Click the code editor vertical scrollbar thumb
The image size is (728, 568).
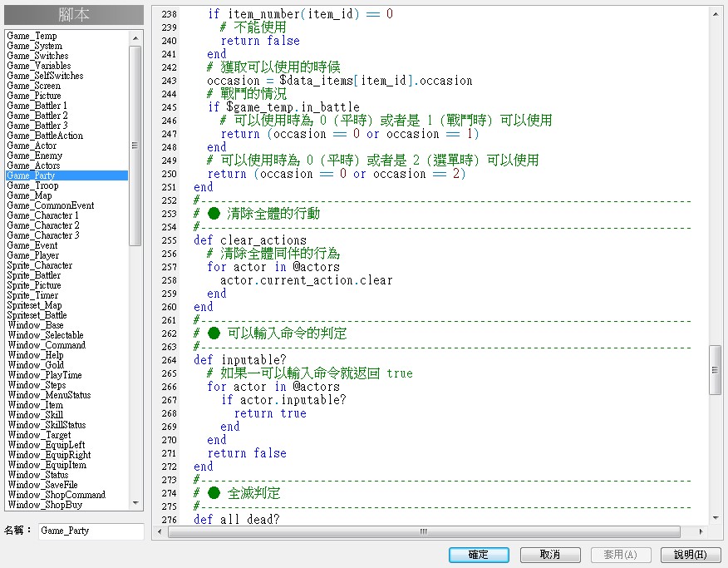[716, 370]
